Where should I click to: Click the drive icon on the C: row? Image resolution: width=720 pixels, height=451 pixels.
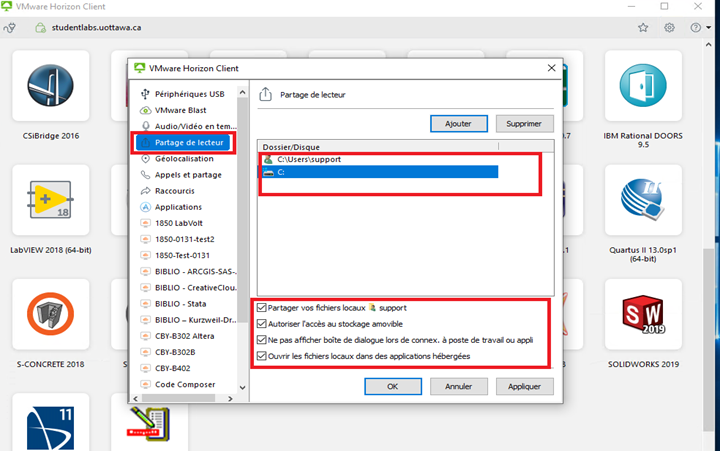[x=269, y=172]
